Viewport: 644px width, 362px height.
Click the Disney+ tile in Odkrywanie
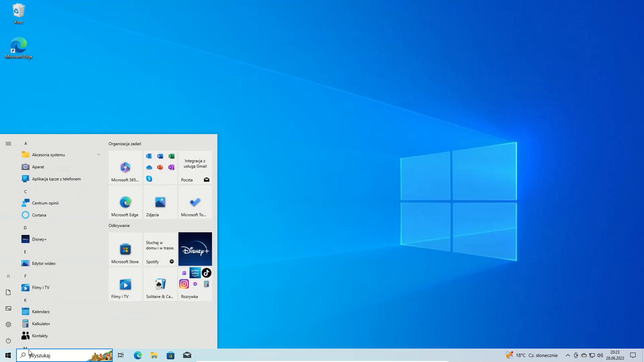tap(195, 249)
